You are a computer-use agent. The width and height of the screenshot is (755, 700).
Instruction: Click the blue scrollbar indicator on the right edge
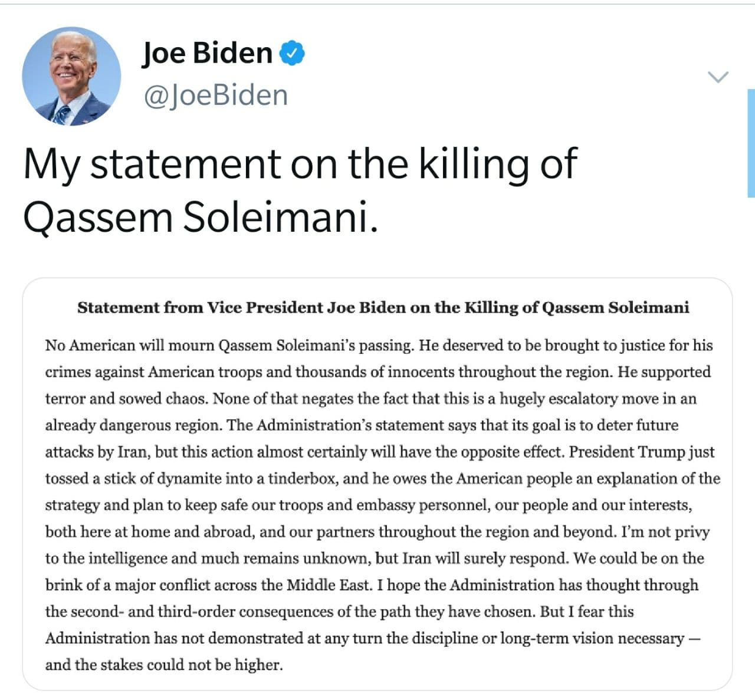click(751, 143)
